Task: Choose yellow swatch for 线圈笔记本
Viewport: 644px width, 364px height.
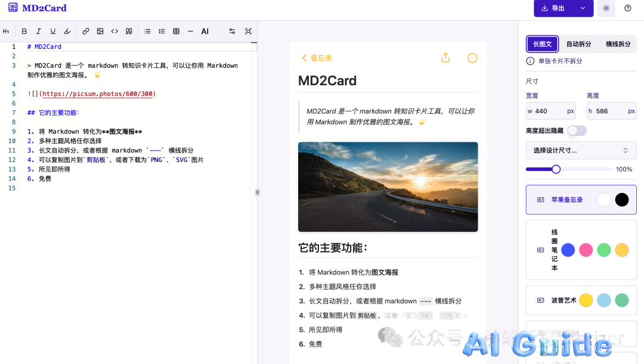Action: click(622, 250)
